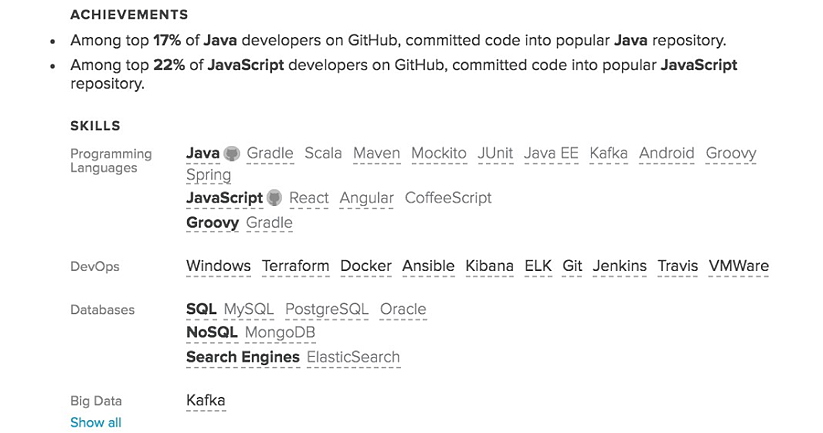Select ElasticSearch under Search Engines
This screenshot has width=823, height=433.
[353, 357]
